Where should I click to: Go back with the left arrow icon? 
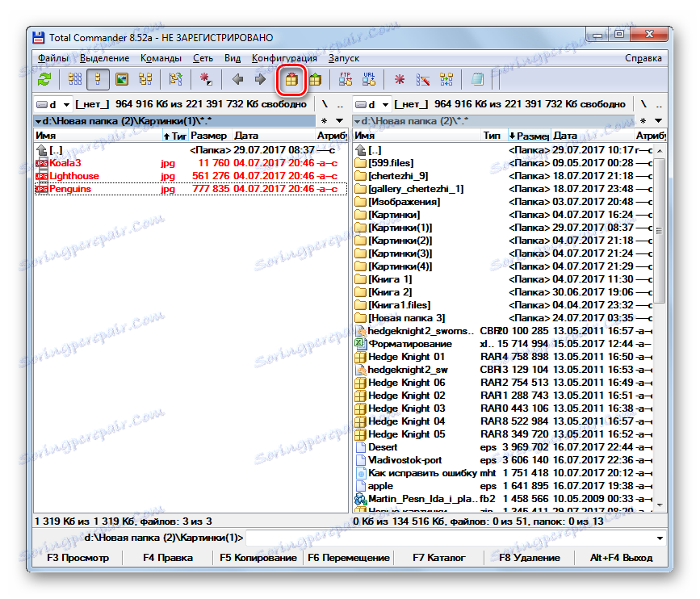point(237,79)
